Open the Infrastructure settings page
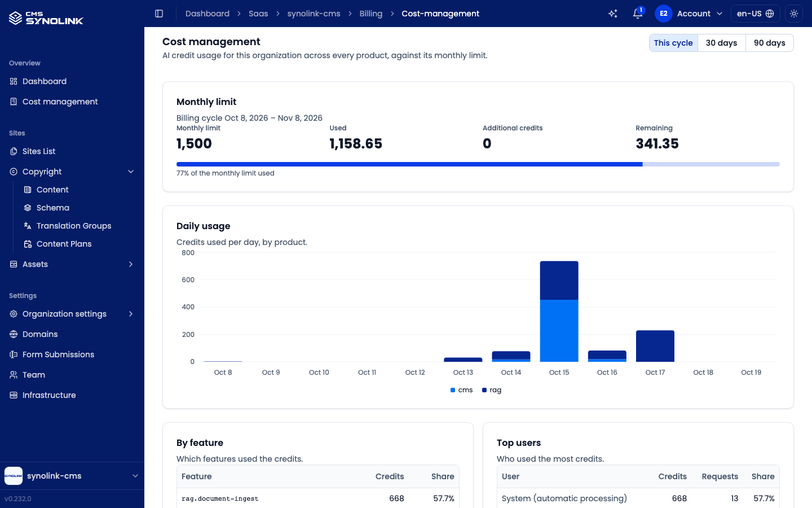 click(72, 395)
